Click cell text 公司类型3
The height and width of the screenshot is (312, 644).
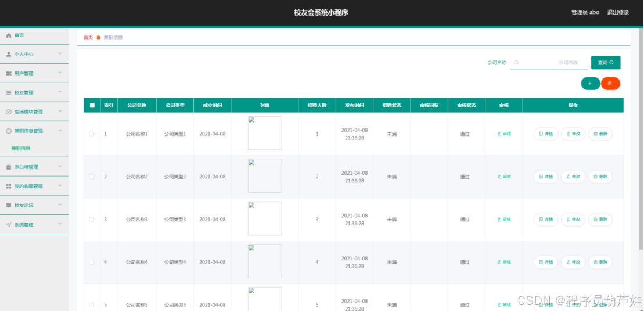pyautogui.click(x=175, y=220)
